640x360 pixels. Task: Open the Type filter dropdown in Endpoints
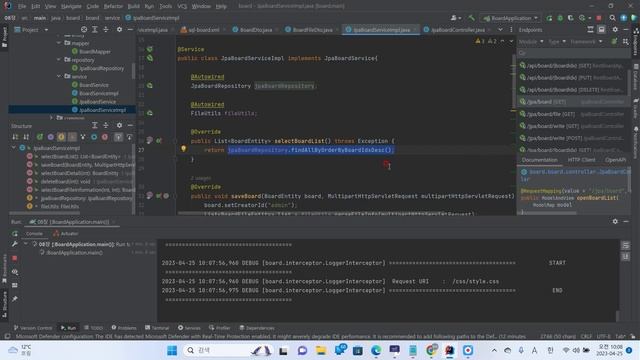coord(557,42)
